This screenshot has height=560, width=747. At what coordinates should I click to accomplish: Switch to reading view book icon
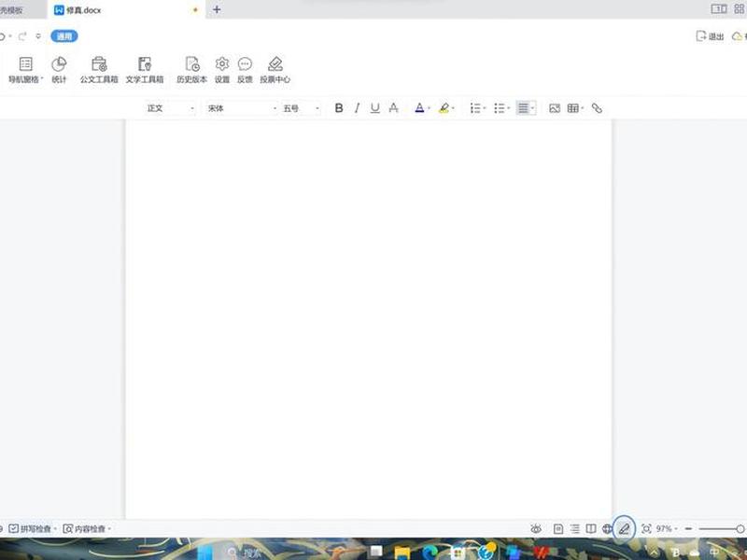[x=591, y=528]
